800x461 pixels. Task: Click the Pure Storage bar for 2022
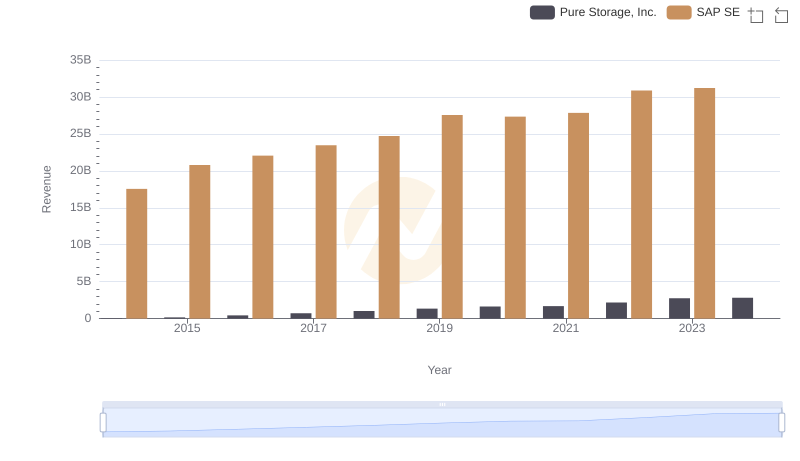pos(616,311)
